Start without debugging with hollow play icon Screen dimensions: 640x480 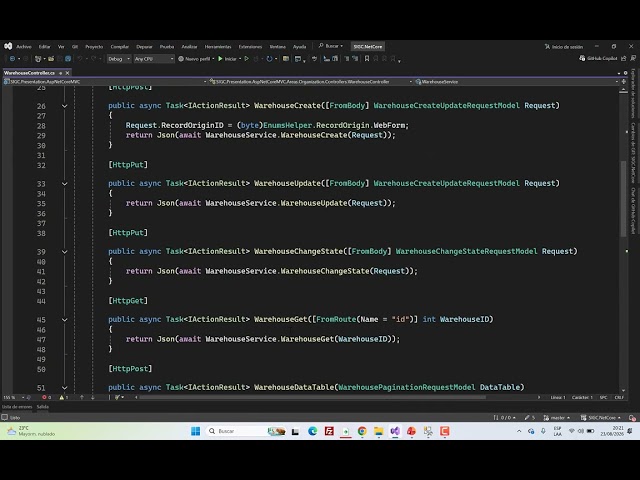(247, 59)
